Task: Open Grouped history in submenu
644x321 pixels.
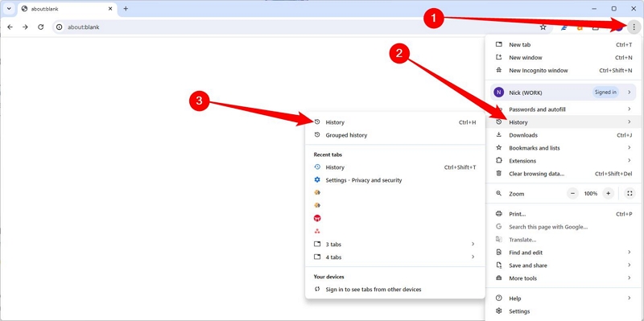Action: (x=394, y=135)
